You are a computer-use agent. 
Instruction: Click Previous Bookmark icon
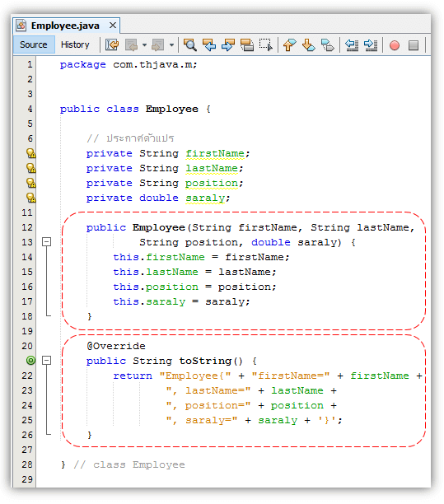click(x=290, y=44)
